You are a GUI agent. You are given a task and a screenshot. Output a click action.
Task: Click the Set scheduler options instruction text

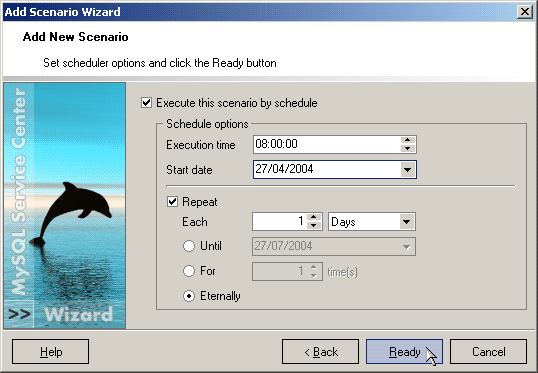point(160,63)
